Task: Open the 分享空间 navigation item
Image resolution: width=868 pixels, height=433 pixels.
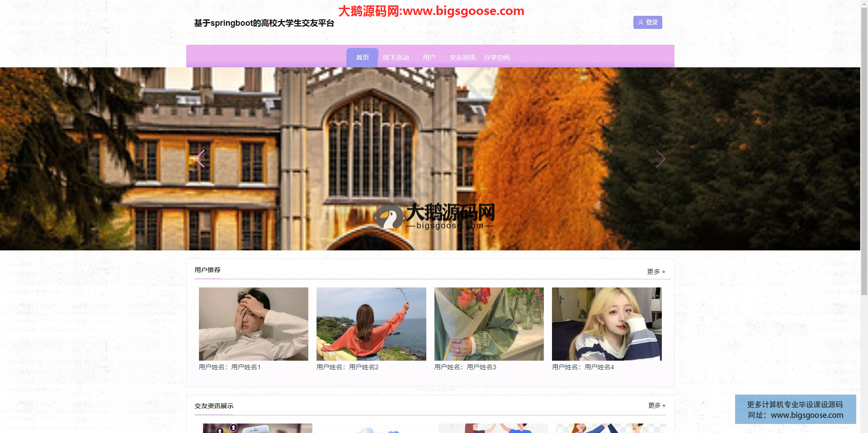Action: [x=496, y=57]
